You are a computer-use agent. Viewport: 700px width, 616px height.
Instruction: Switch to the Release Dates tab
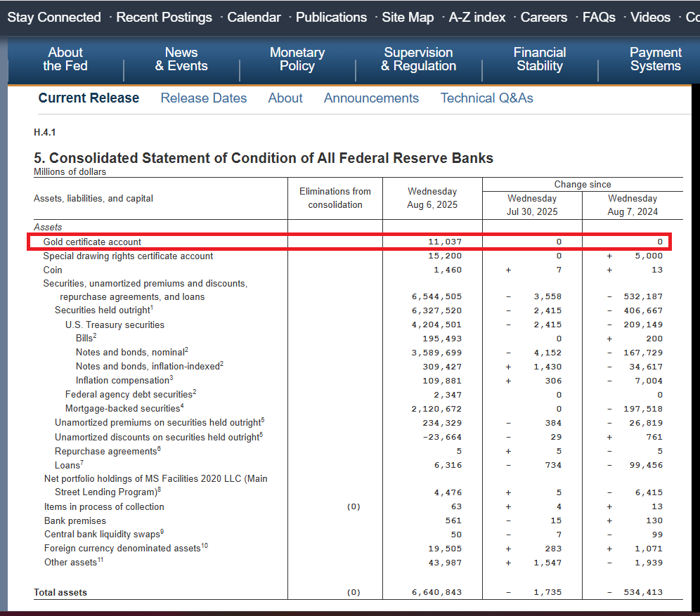[x=204, y=98]
